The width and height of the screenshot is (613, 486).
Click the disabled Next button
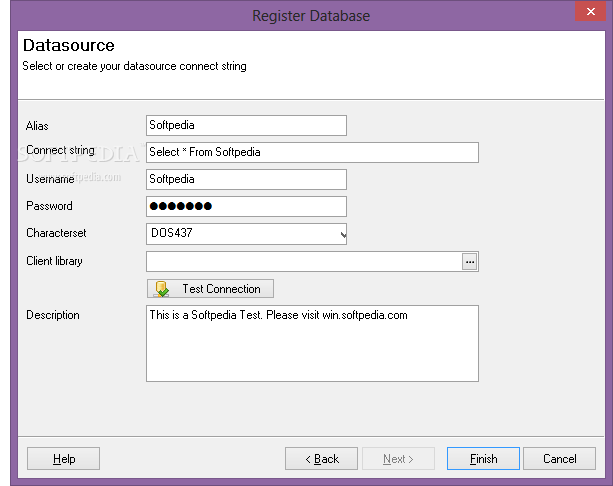(x=398, y=459)
